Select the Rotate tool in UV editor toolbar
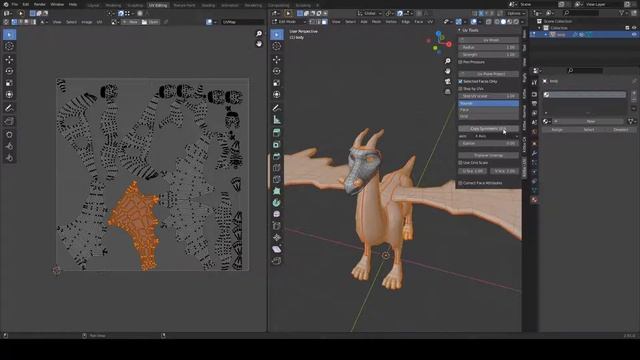The image size is (640, 360). [x=9, y=71]
